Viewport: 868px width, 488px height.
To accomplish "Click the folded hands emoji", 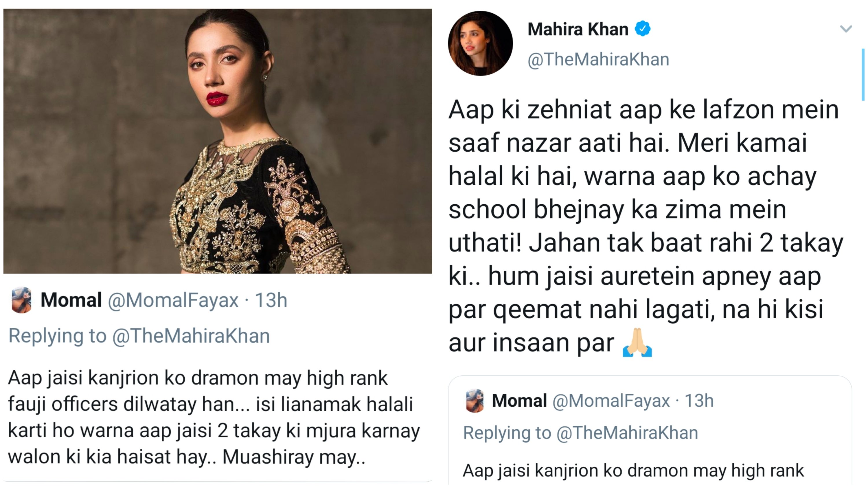I will coord(637,343).
